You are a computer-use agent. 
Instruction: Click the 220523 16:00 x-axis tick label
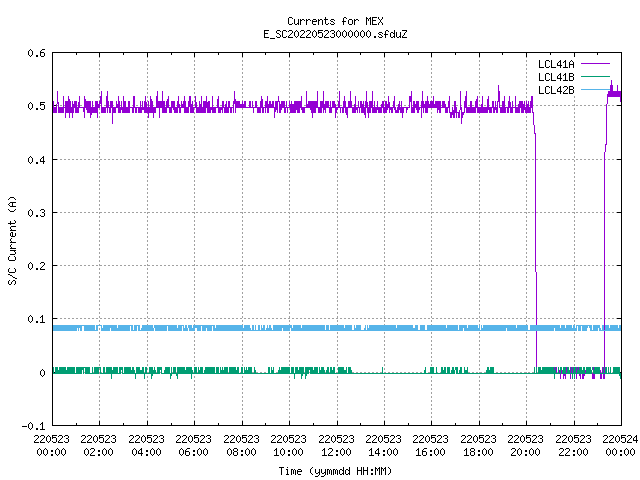pos(431,446)
